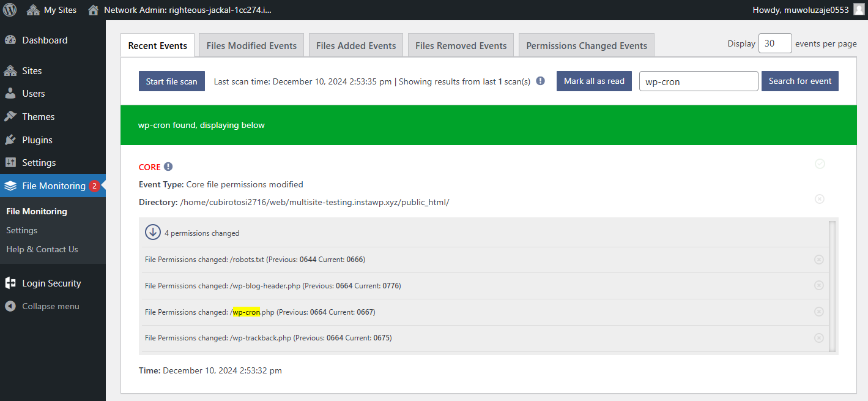Switch to Recent Events tab
Screen dimensions: 868x401
tap(158, 46)
